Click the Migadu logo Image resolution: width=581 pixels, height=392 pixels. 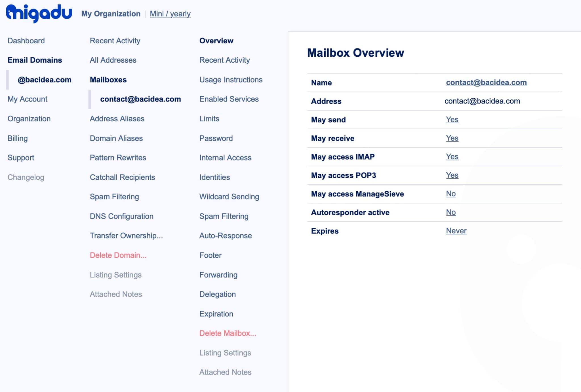coord(39,13)
